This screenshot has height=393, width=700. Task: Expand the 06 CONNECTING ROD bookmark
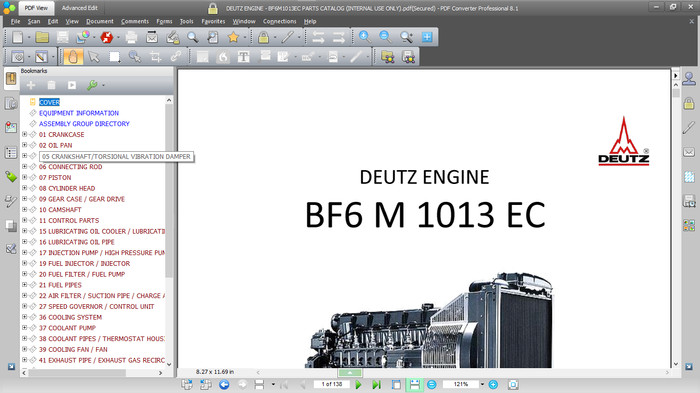(25, 166)
